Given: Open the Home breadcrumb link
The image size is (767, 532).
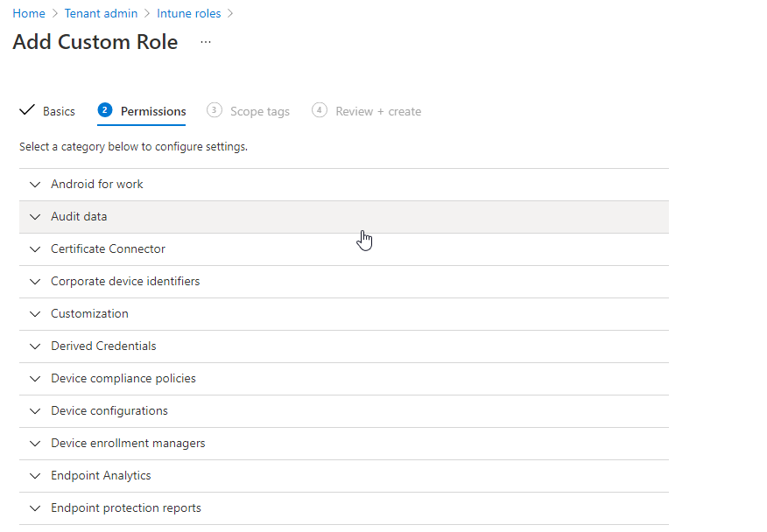Looking at the screenshot, I should [x=29, y=14].
